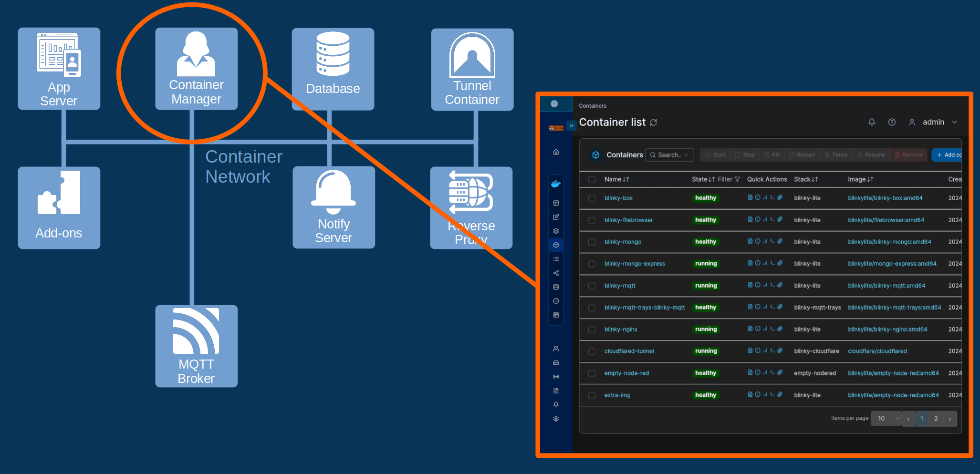980x474 pixels.
Task: Expand the sidebar with the double-chevron button
Action: [x=571, y=125]
